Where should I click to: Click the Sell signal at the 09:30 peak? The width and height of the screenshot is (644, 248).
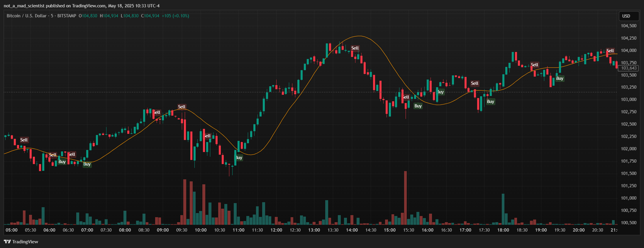(182, 107)
